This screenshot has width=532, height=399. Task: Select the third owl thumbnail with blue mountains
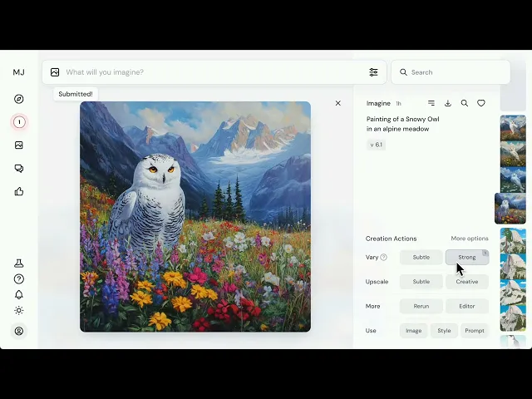click(x=513, y=180)
